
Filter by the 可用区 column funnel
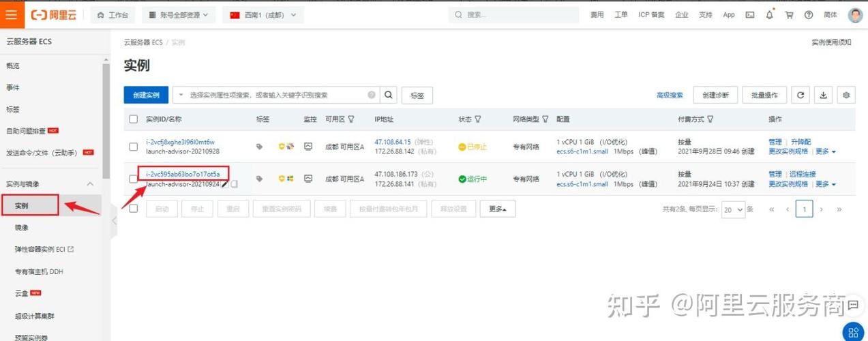click(351, 119)
